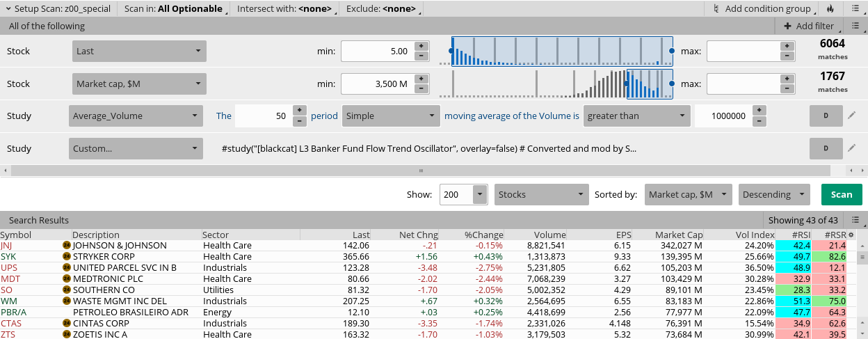Decrease Market cap max with minus stepper
Viewport: 868px width, 339px height.
pyautogui.click(x=787, y=88)
